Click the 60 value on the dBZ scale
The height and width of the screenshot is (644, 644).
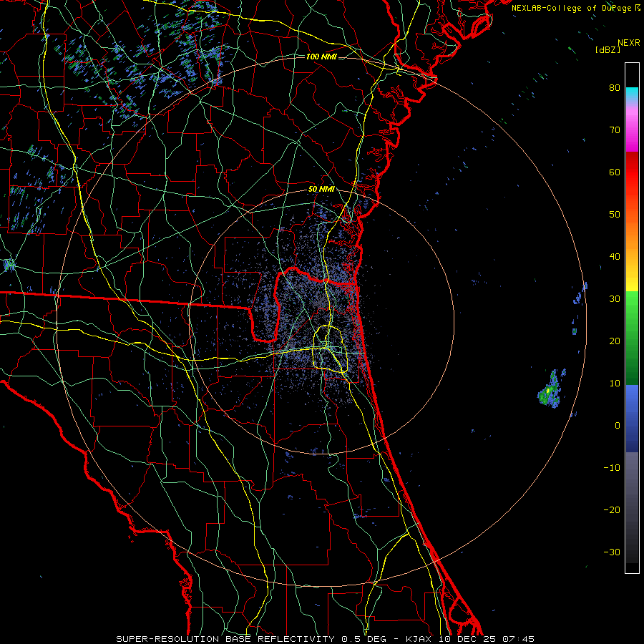coord(615,172)
